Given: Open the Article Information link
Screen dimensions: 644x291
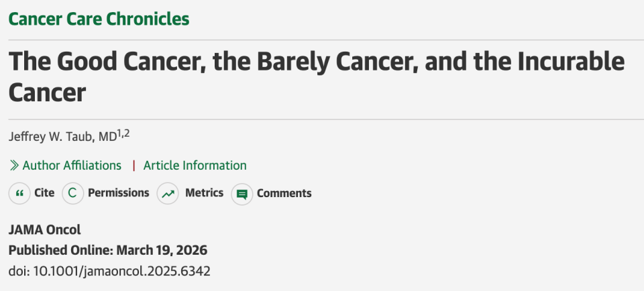Looking at the screenshot, I should (x=195, y=165).
